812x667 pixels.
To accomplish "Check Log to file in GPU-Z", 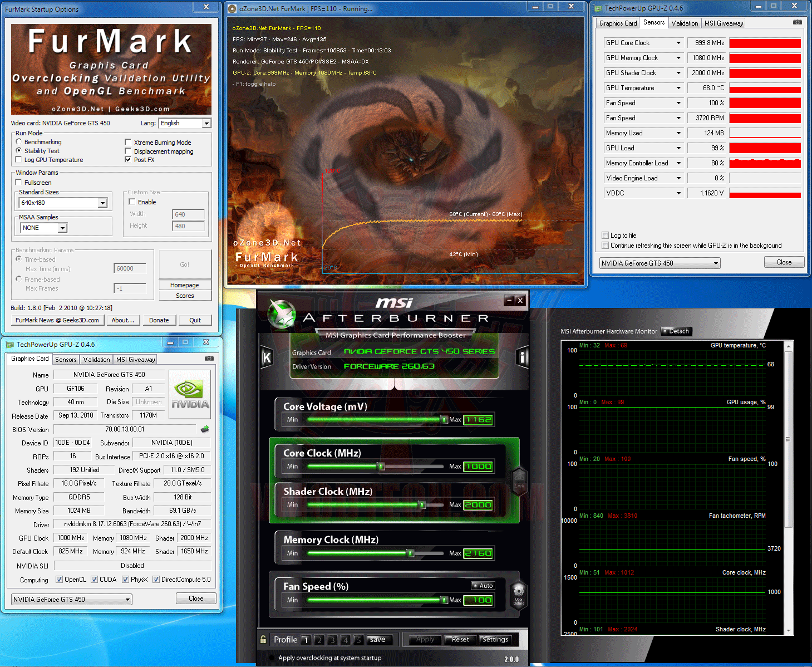I will pos(606,236).
